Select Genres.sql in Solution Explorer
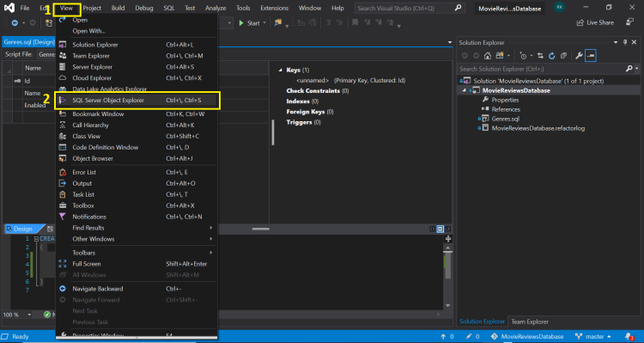Viewport: 644px width, 343px height. coord(506,119)
